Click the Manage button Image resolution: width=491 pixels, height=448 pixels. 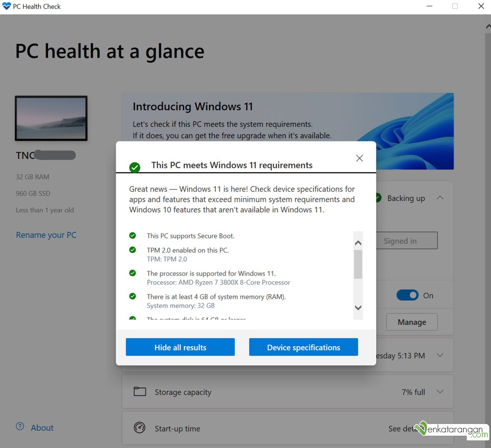pyautogui.click(x=412, y=322)
